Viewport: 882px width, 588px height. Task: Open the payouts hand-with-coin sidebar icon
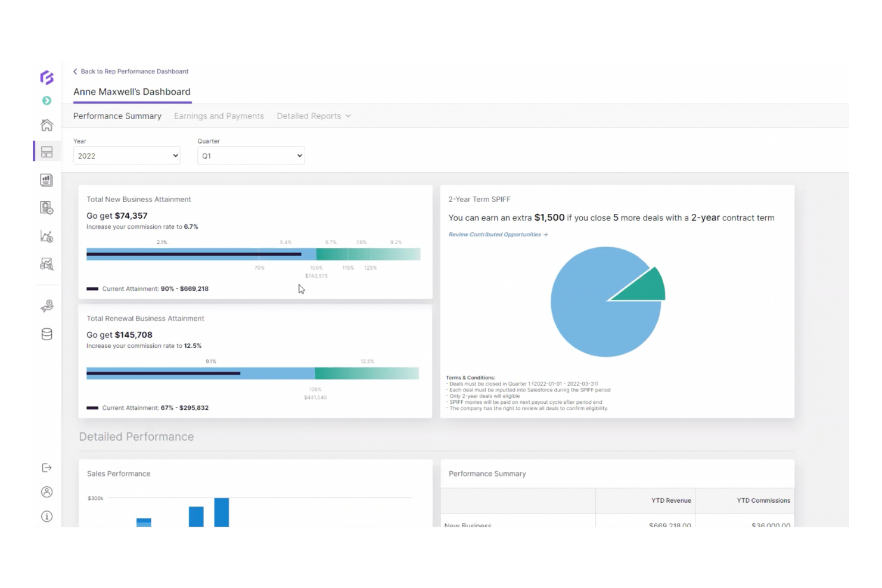[x=46, y=306]
